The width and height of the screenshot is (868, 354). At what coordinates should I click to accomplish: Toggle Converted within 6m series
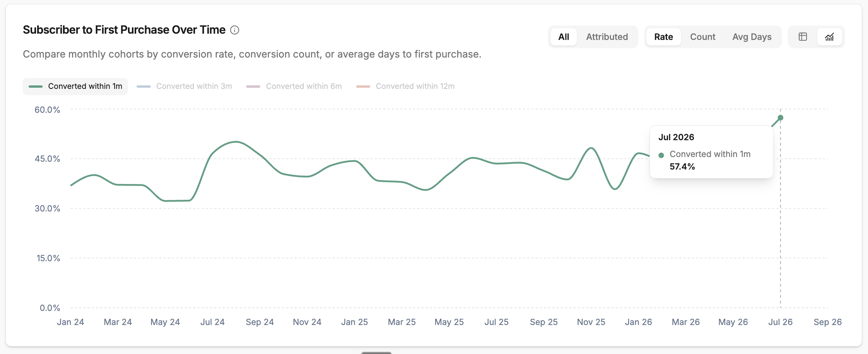tap(294, 86)
